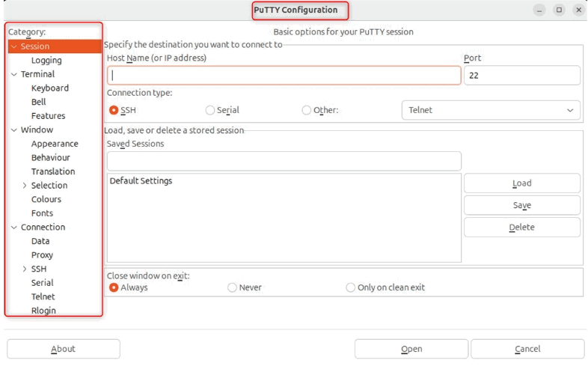Select the Other connection type radio button

click(x=307, y=110)
